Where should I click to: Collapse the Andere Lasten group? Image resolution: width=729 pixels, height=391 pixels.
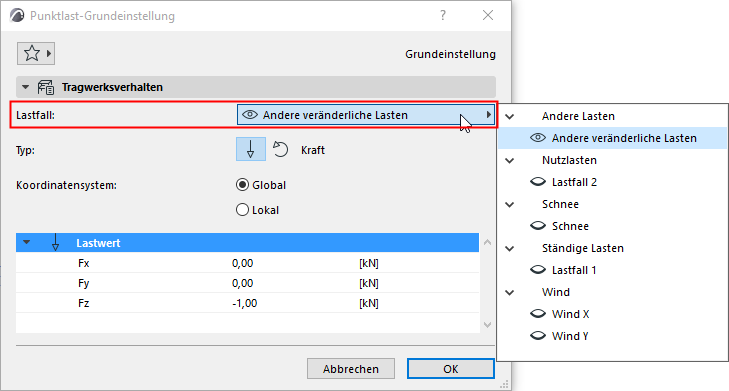point(510,116)
